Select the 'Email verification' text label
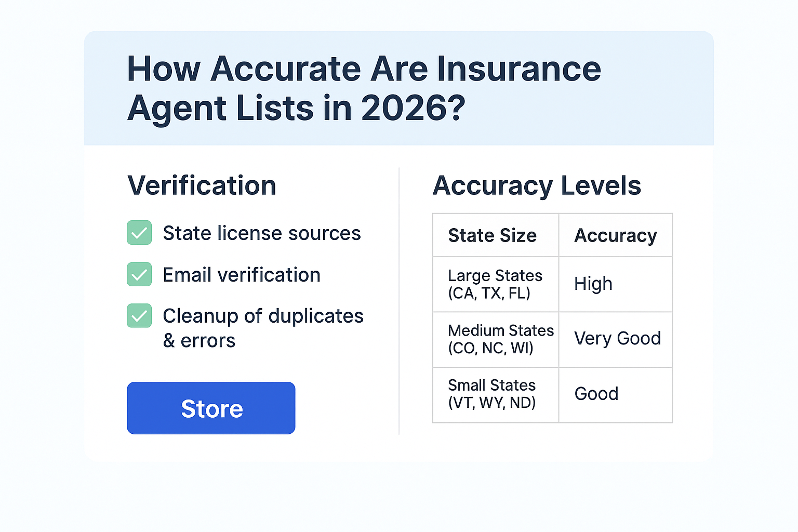798x532 pixels. tap(242, 275)
